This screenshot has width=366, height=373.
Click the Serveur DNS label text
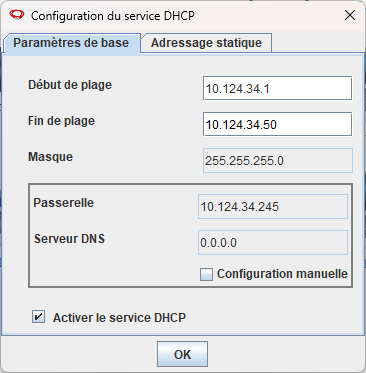coord(69,239)
